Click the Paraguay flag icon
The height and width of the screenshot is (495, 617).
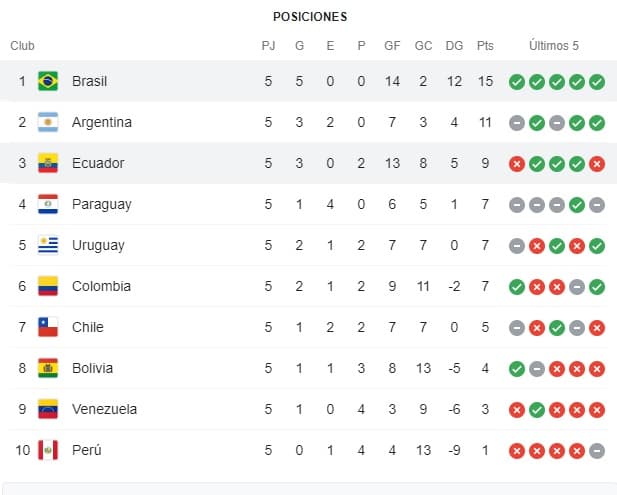click(x=48, y=204)
